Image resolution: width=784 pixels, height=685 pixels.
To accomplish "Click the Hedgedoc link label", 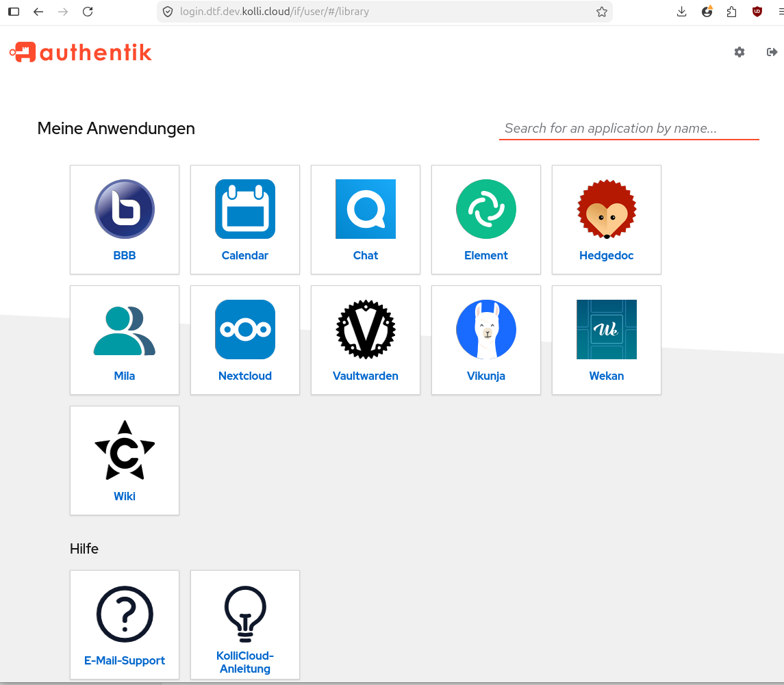I will pos(607,255).
